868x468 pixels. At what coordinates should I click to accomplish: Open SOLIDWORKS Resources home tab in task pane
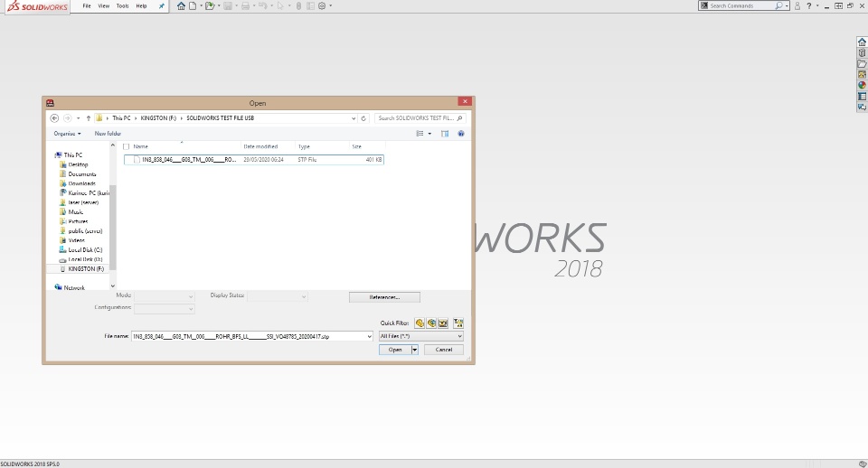[x=862, y=42]
